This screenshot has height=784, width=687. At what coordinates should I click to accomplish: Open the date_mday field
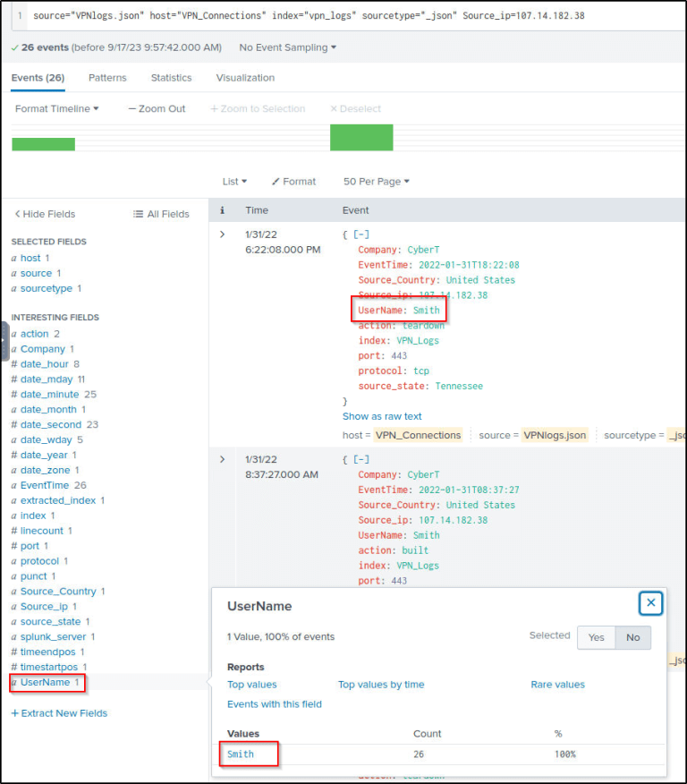coord(47,379)
